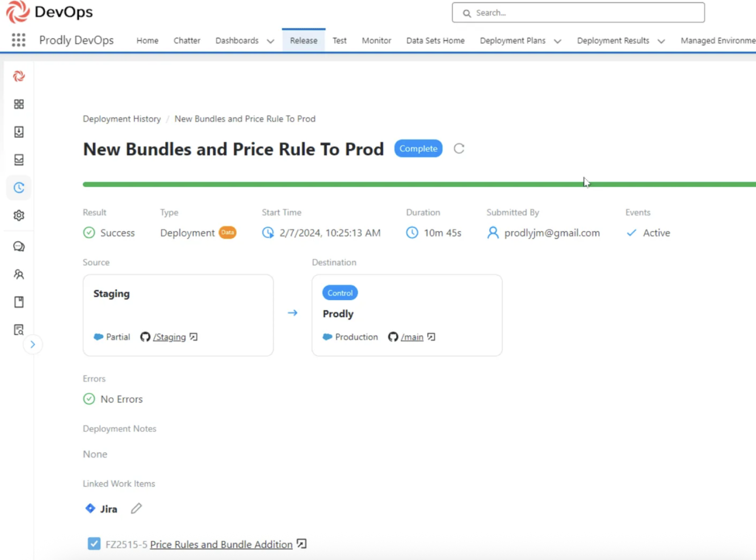Click the edit pencil next to Jira
The height and width of the screenshot is (560, 756).
tap(136, 508)
